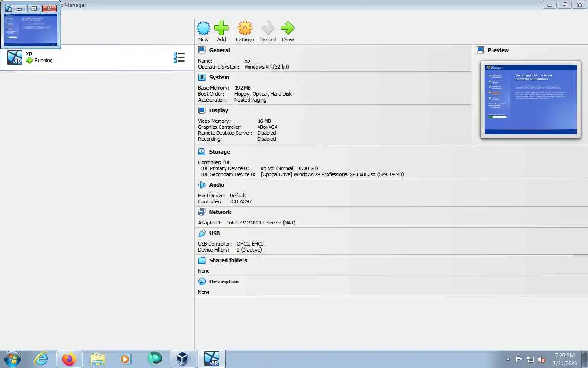Open the General settings header link
Screen dimensions: 588x368
pos(220,50)
